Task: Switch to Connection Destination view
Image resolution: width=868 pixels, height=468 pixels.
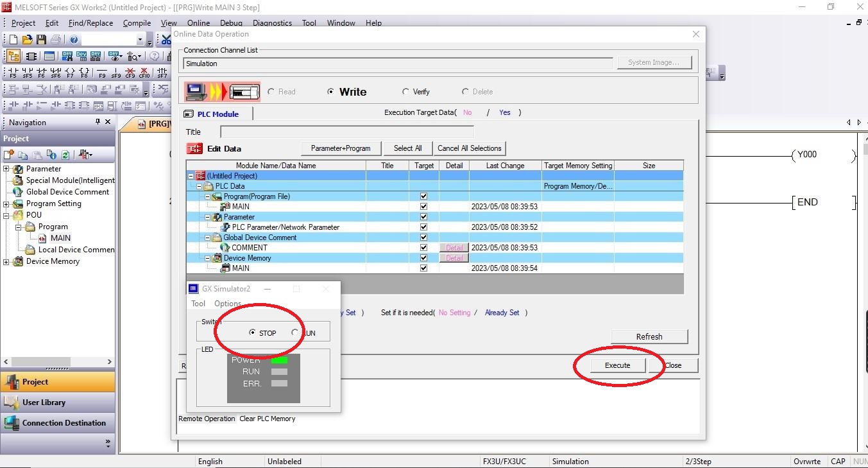Action: pos(58,423)
